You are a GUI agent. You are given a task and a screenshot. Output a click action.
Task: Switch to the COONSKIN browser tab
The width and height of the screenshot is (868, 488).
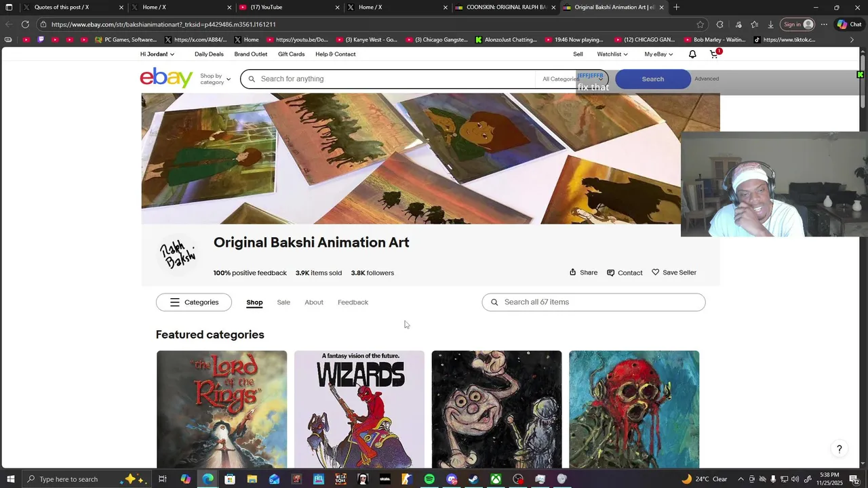[x=505, y=7]
